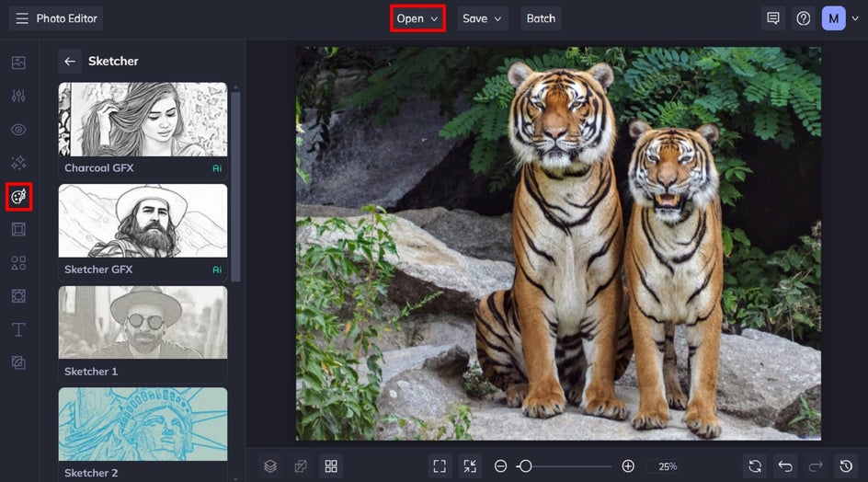The width and height of the screenshot is (868, 482).
Task: Go back from the Sketcher panel
Action: 70,61
